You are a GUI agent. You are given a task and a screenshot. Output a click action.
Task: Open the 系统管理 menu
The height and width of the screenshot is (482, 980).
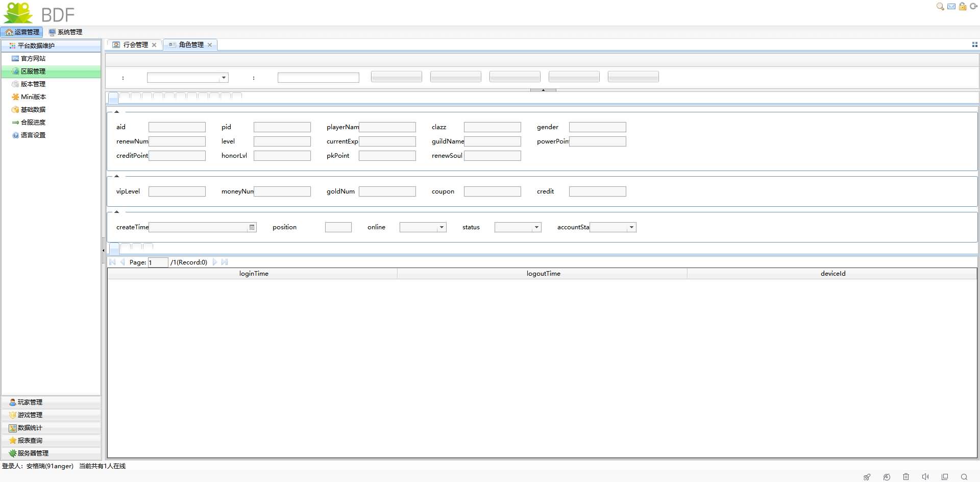[x=65, y=32]
